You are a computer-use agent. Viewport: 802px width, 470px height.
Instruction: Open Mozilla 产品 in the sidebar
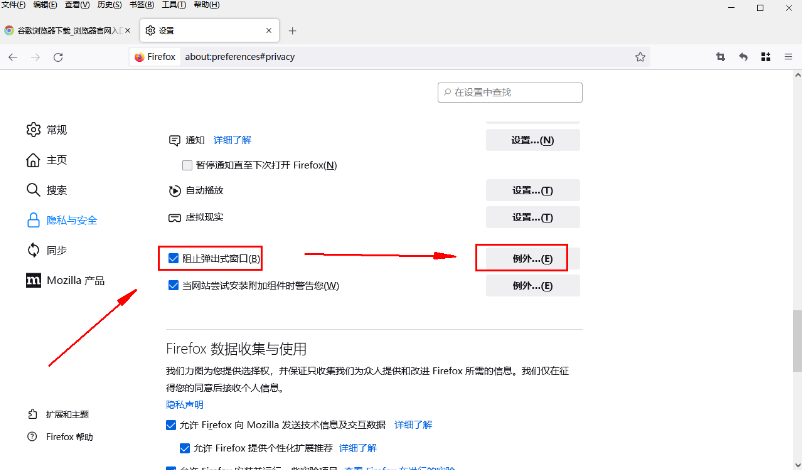(x=65, y=280)
